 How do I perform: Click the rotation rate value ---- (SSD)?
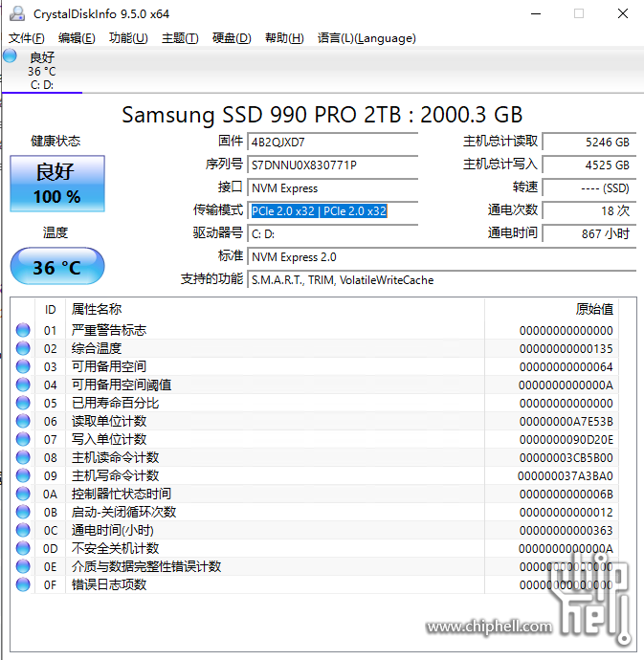589,188
